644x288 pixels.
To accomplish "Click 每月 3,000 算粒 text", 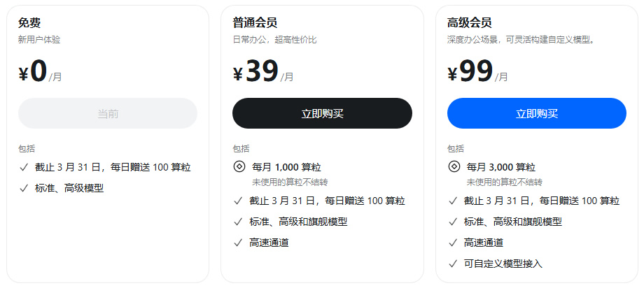I will click(501, 167).
